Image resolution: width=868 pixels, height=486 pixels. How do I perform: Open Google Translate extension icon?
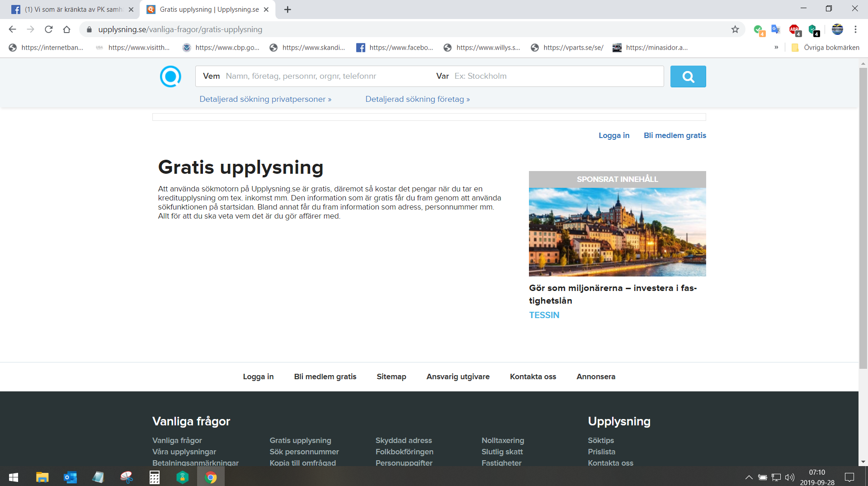pos(776,29)
